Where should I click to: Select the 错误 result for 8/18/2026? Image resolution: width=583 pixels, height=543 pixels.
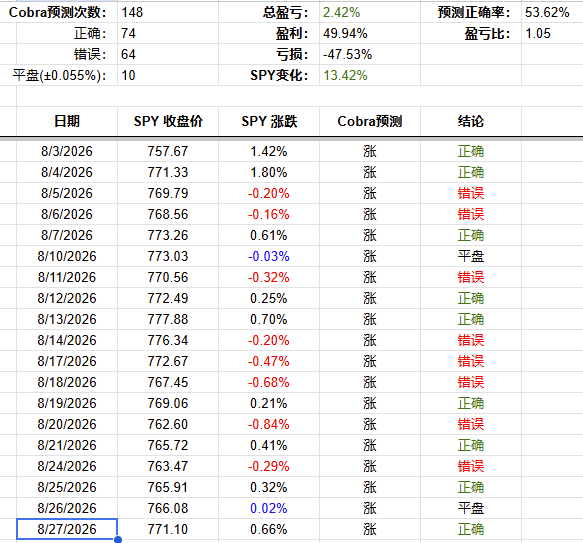tap(471, 382)
